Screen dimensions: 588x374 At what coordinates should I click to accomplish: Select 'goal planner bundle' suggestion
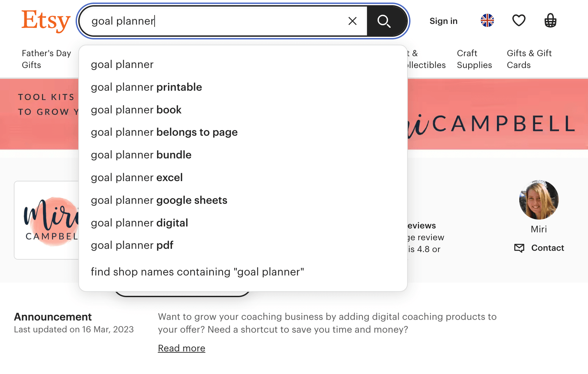pyautogui.click(x=141, y=155)
